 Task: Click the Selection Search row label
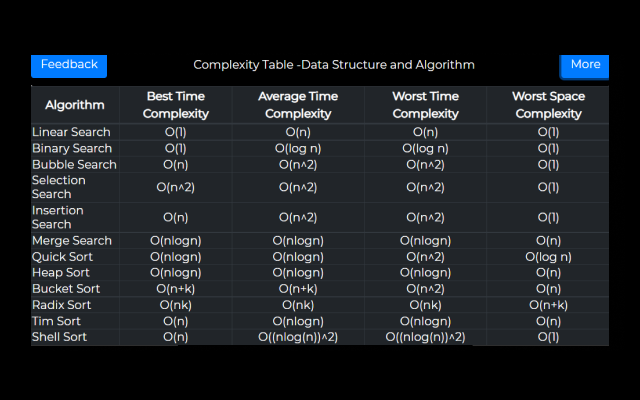pos(59,187)
